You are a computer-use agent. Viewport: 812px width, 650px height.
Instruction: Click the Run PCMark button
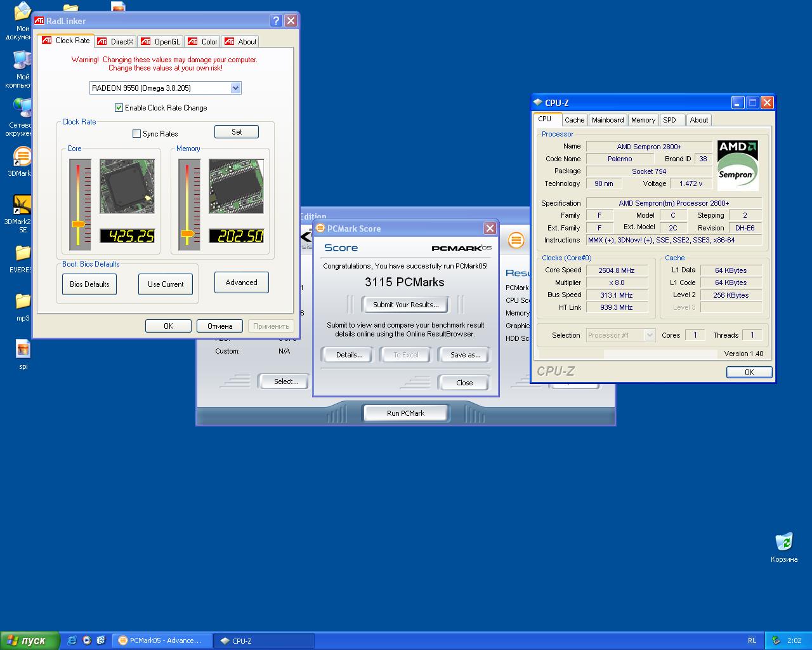click(x=405, y=413)
